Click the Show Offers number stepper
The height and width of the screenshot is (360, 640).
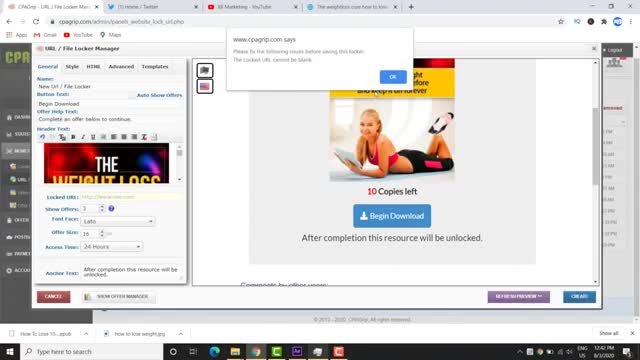click(x=102, y=209)
